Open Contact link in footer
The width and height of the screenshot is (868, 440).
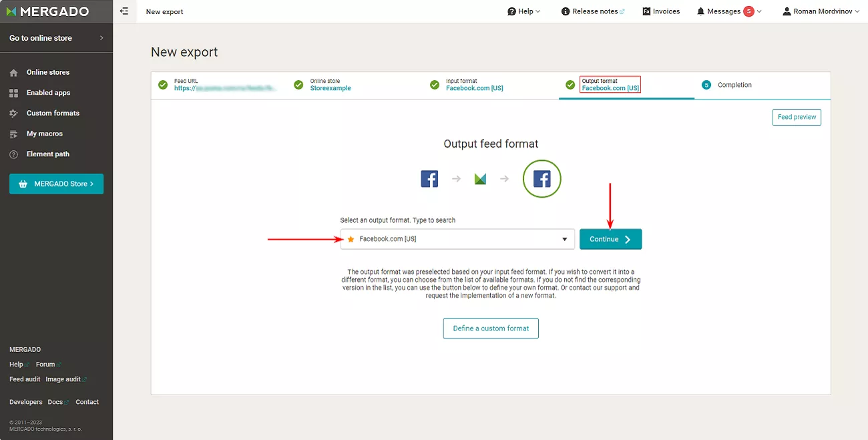click(x=87, y=402)
